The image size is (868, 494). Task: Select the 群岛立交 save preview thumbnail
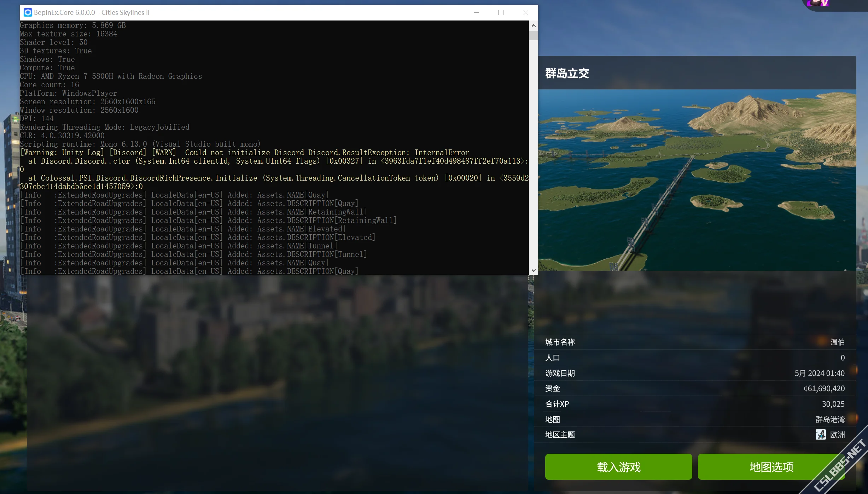[697, 180]
